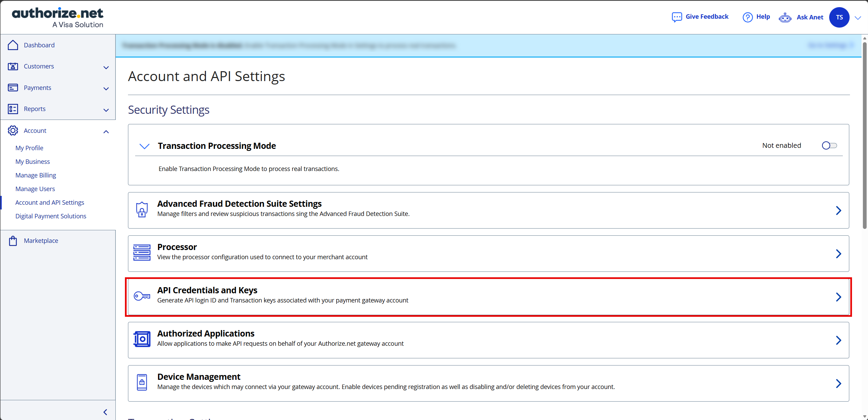Click the Ask Anet link text
The height and width of the screenshot is (420, 868).
[810, 17]
